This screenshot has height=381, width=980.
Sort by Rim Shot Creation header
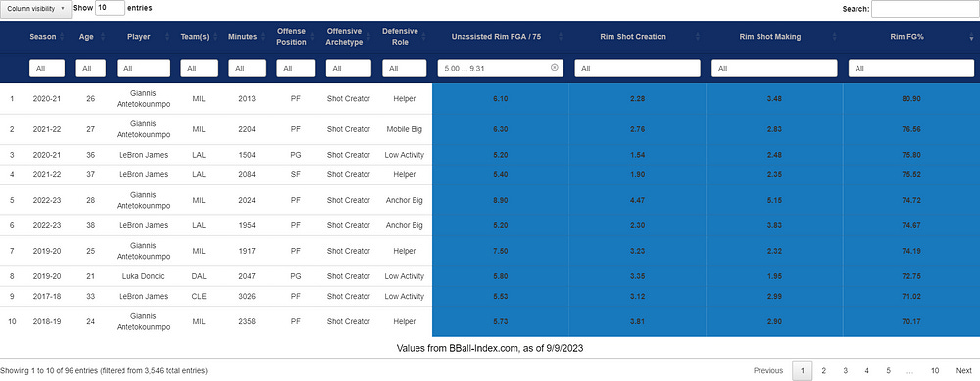pos(633,37)
